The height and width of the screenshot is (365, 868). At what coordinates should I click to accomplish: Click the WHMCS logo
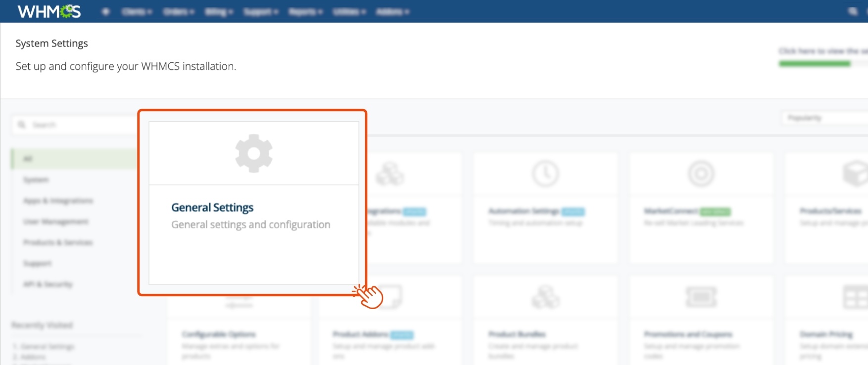[49, 11]
